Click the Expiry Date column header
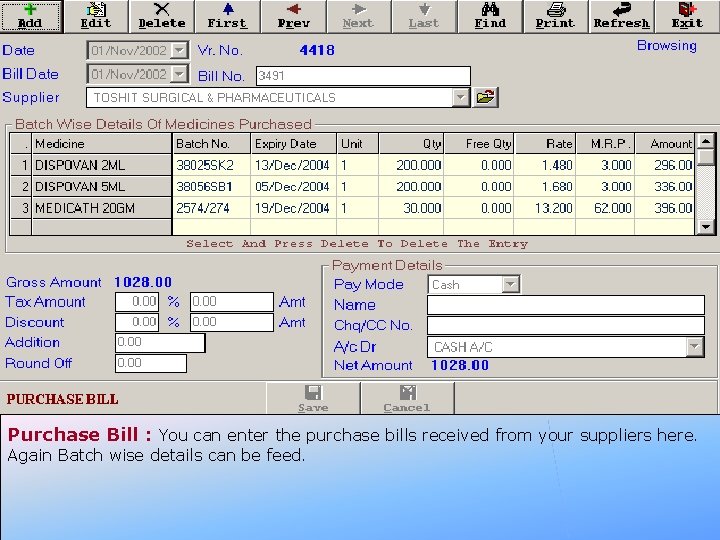The image size is (720, 540). click(294, 144)
